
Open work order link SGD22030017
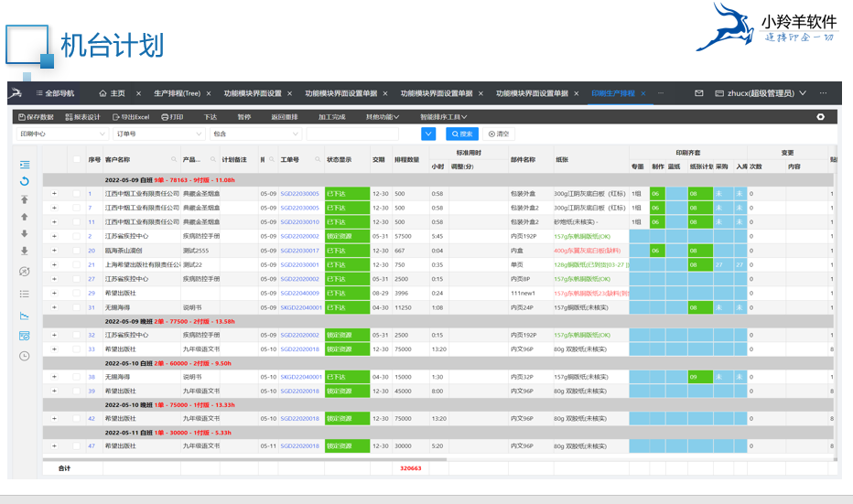pos(300,251)
